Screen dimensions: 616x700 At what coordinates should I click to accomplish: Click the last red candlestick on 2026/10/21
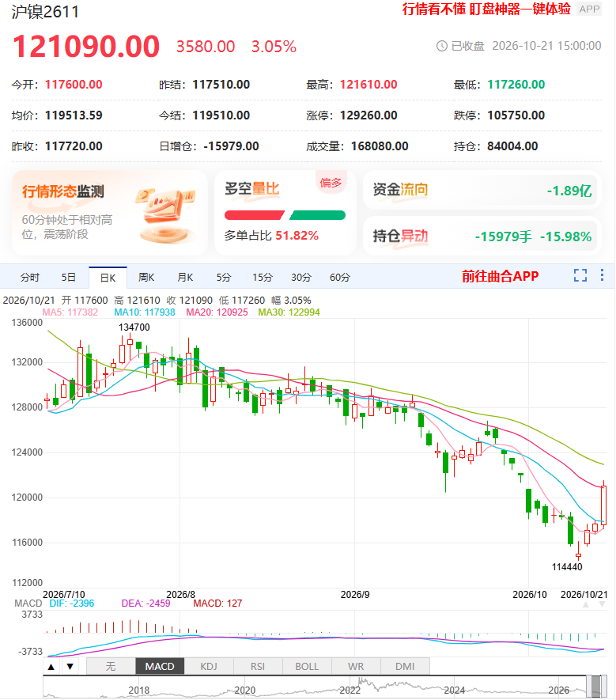(603, 505)
